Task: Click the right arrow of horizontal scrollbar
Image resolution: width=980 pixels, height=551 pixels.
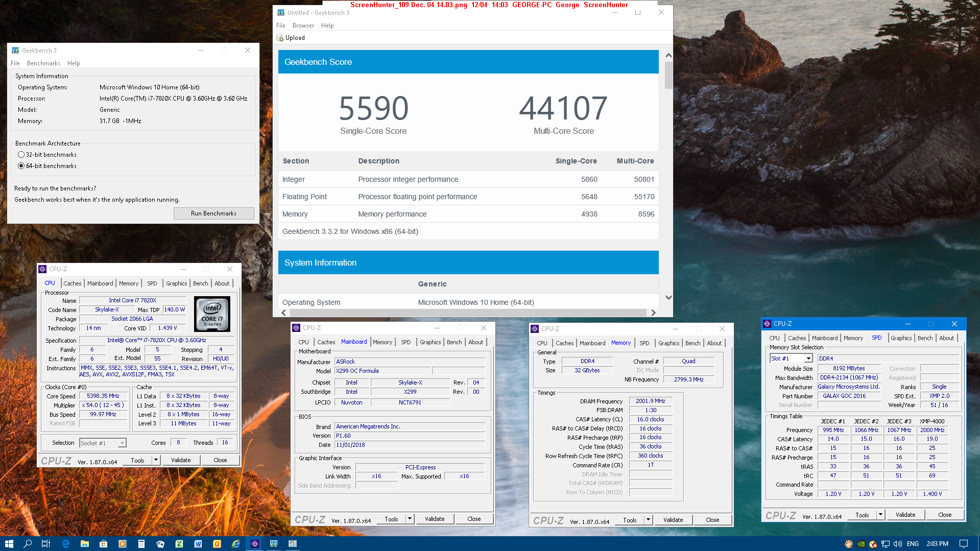Action: pyautogui.click(x=653, y=313)
